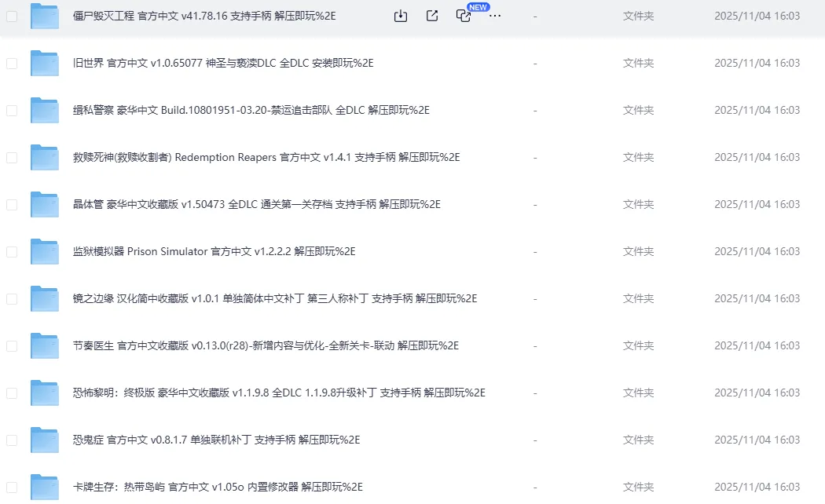
Task: Click folder icon for 晶体管
Action: click(x=44, y=204)
